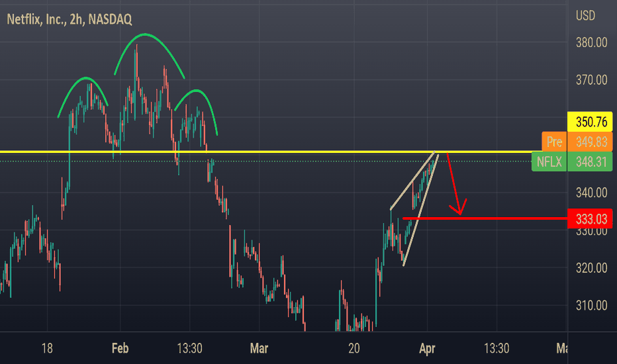
Task: Select the yellow 350.76 price label
Action: coord(590,122)
